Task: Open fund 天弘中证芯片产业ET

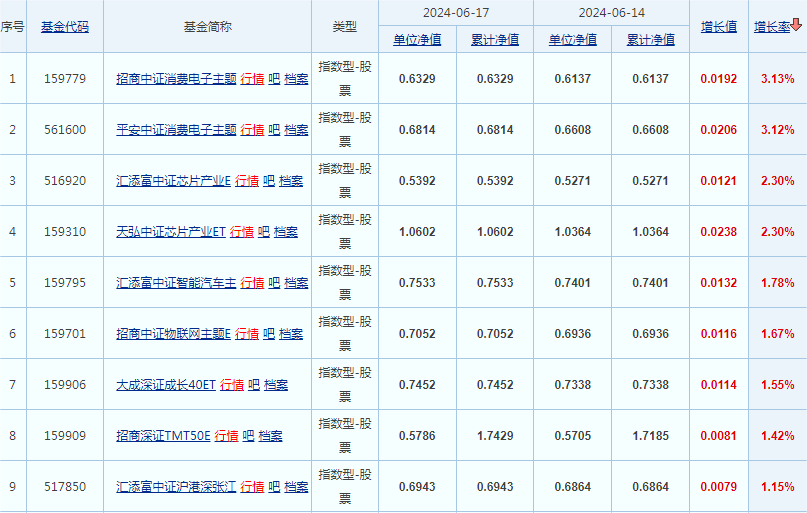Action: pyautogui.click(x=171, y=232)
